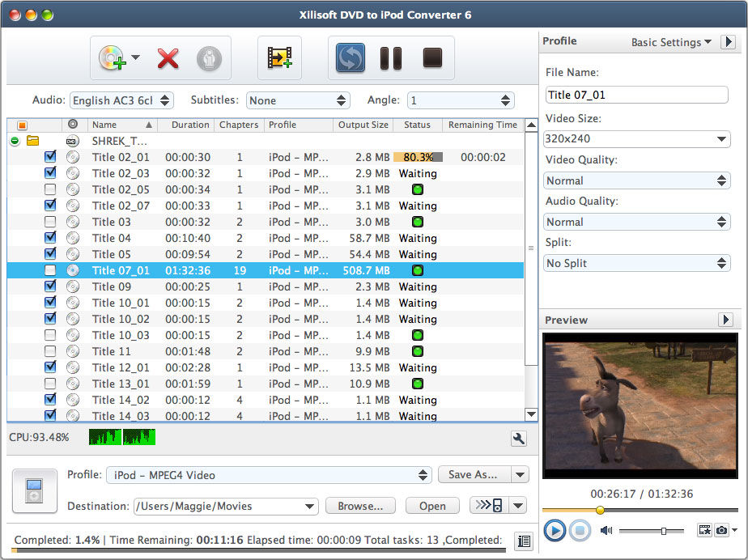Click the blue Convert button
This screenshot has height=560, width=748.
pos(351,58)
